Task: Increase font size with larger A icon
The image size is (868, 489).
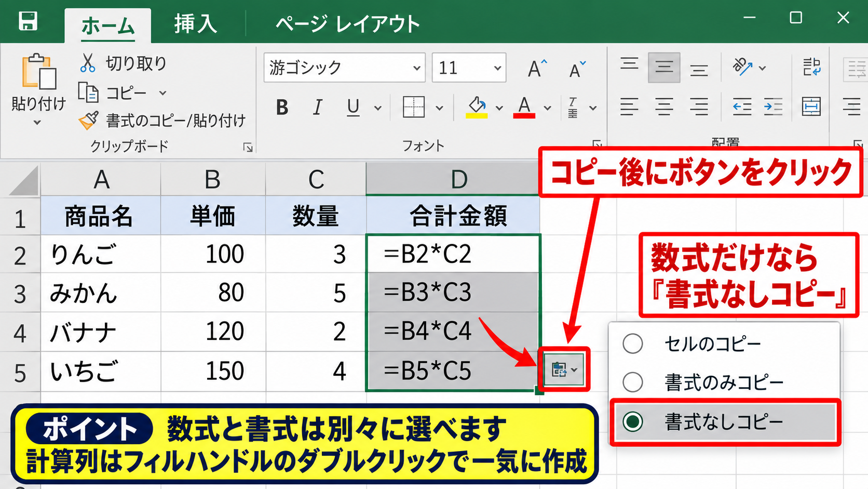Action: point(537,68)
